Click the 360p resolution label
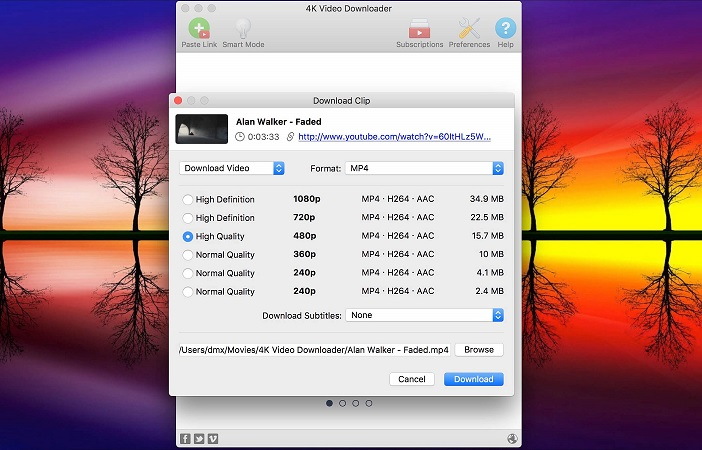Viewport: 702px width, 450px height. [x=304, y=254]
